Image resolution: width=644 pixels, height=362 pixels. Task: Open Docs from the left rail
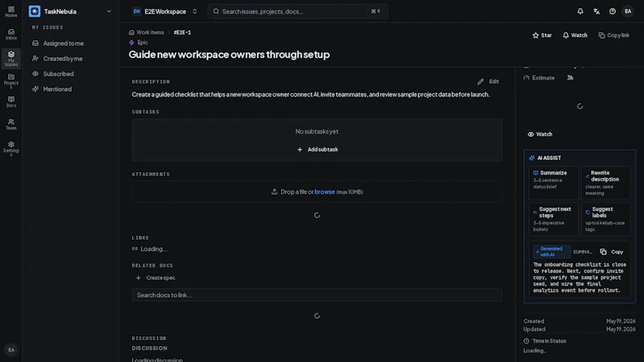click(x=11, y=102)
